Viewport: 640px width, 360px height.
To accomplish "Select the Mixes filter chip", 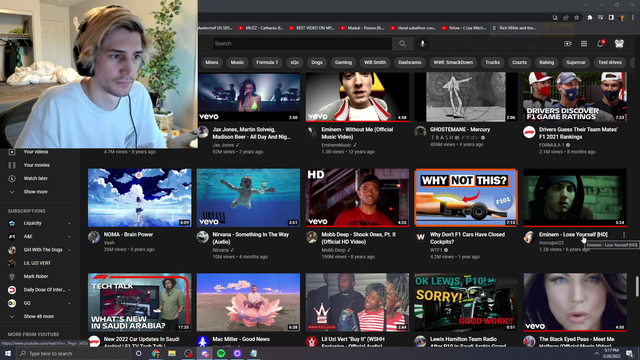I will 212,62.
